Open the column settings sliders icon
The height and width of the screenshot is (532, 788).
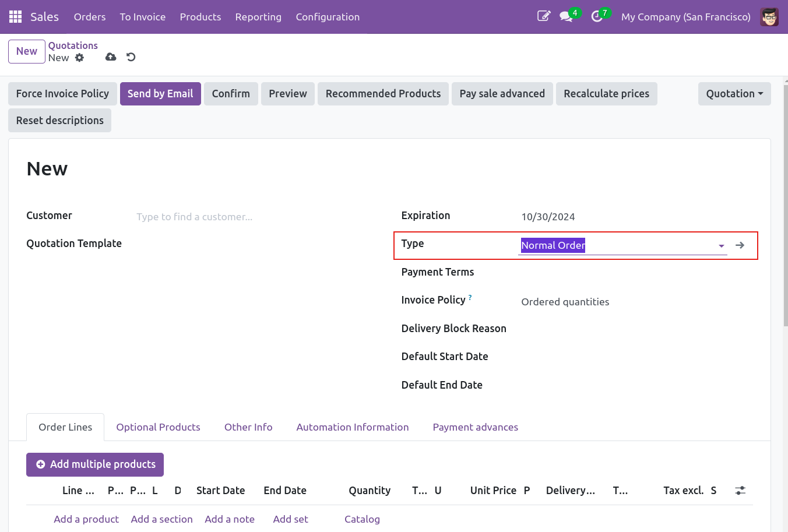click(x=740, y=491)
